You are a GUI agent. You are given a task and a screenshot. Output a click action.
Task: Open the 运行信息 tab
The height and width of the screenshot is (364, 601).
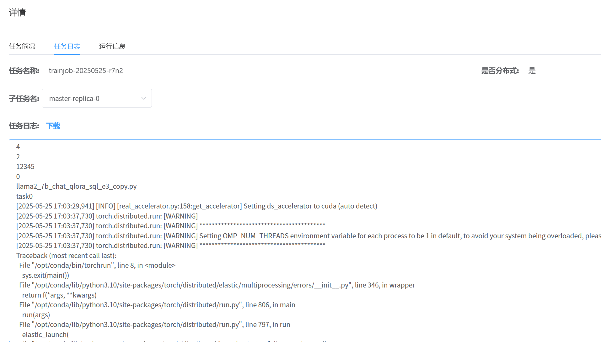(112, 46)
